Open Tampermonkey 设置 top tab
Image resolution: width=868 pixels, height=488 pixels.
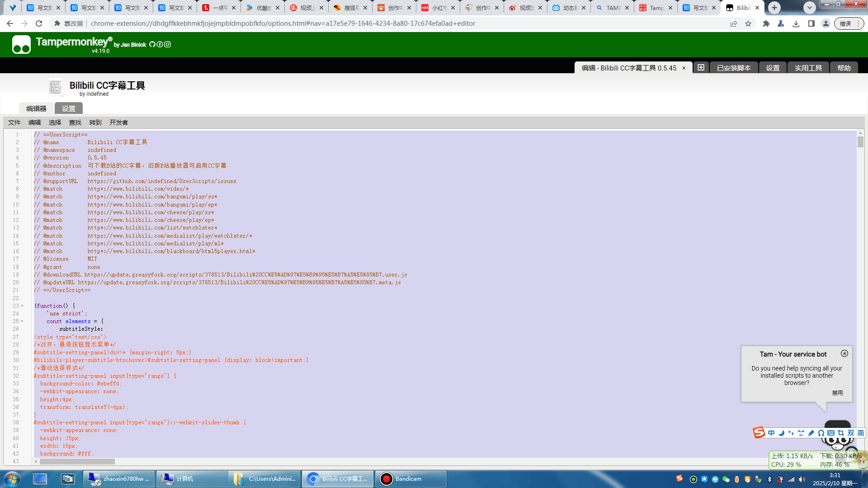(x=773, y=68)
